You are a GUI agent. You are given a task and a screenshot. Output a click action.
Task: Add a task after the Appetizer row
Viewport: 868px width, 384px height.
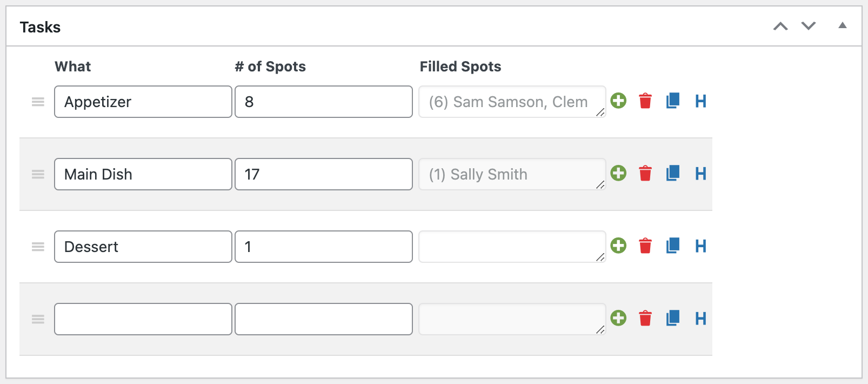pos(618,101)
